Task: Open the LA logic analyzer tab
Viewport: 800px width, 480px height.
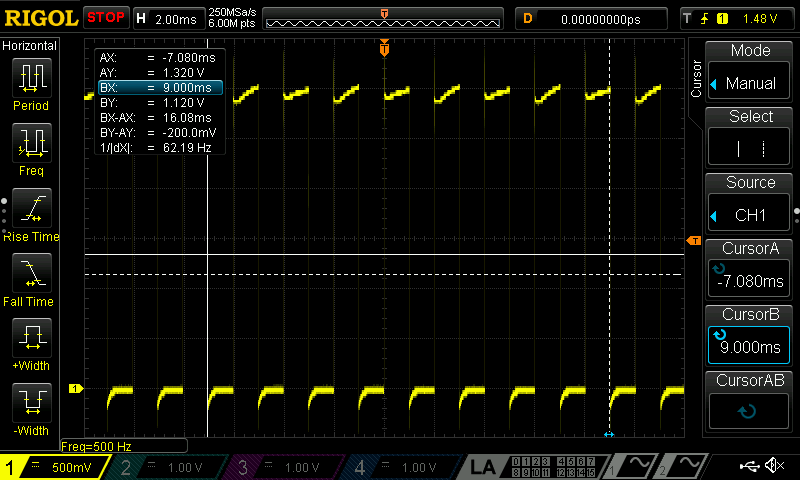Action: [x=482, y=467]
